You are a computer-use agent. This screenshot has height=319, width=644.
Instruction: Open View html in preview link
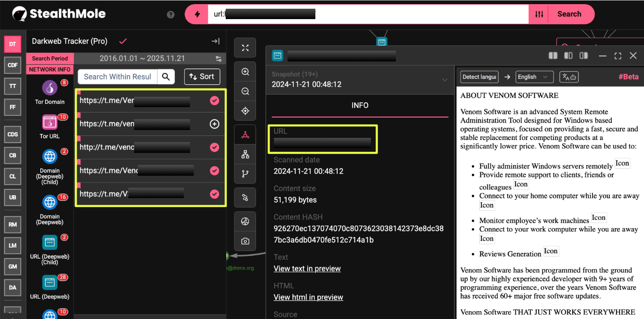tap(308, 297)
